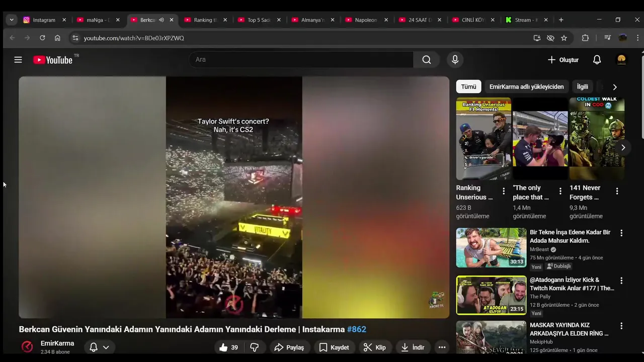Switch to the Top 5 tab
644x362 pixels.
coord(259,20)
